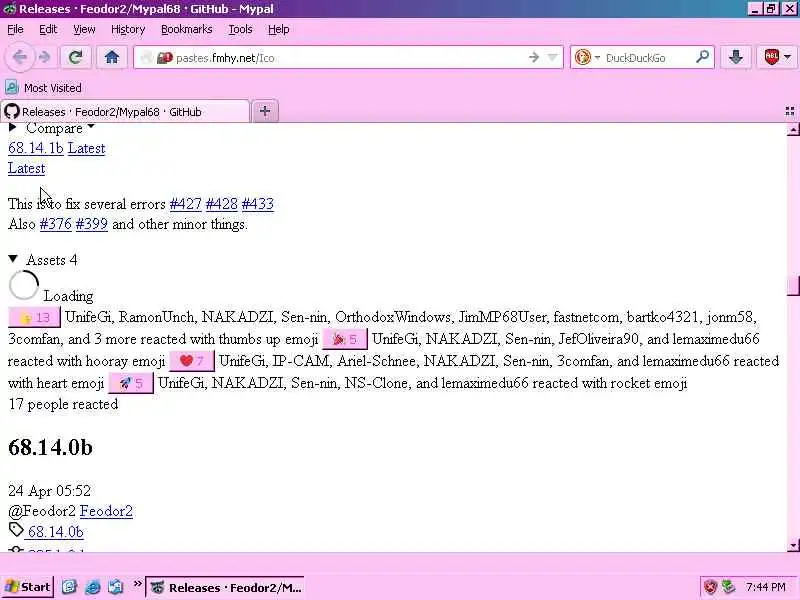Open the browser home page
This screenshot has width=800, height=600.
coord(112,57)
